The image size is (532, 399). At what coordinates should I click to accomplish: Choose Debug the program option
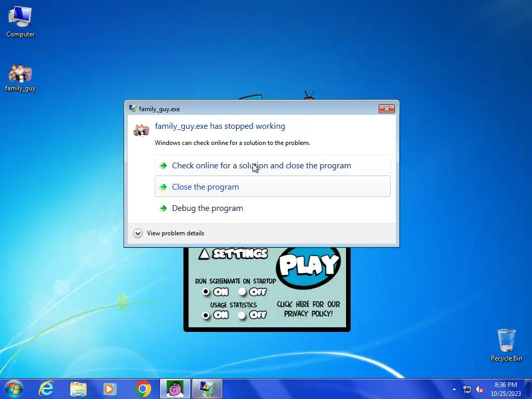[272, 208]
